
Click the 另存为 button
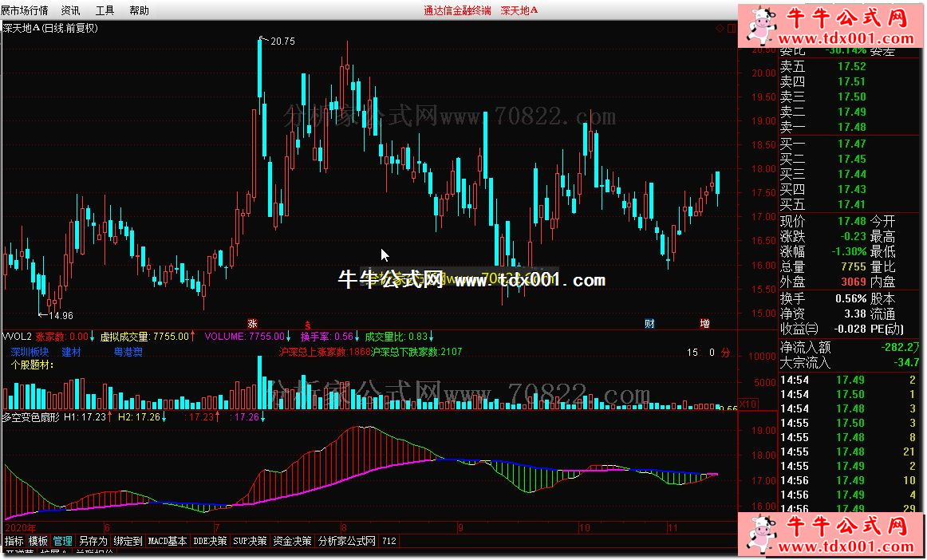coord(93,541)
